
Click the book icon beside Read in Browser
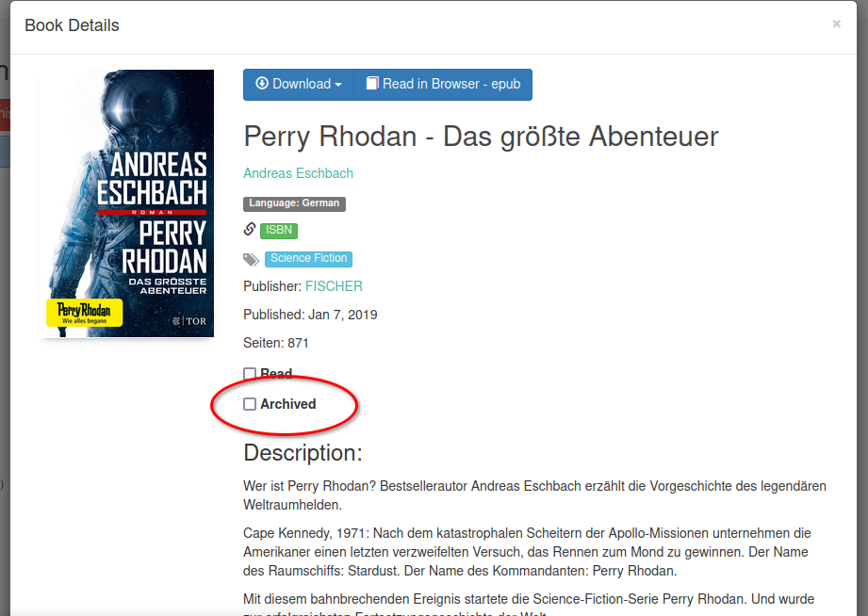pyautogui.click(x=372, y=83)
